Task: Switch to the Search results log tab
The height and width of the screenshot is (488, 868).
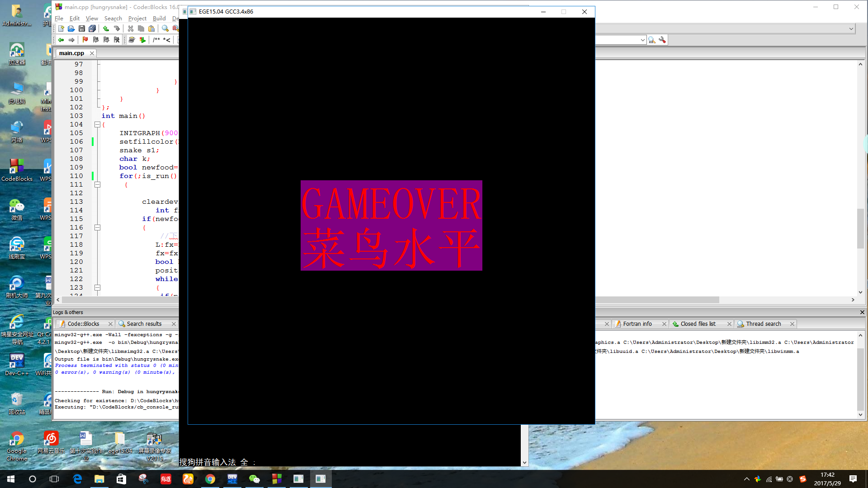Action: point(144,324)
